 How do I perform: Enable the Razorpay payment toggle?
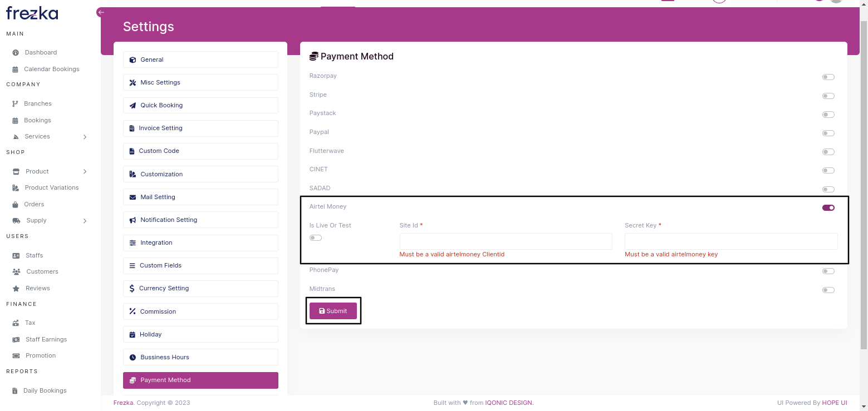pyautogui.click(x=828, y=77)
